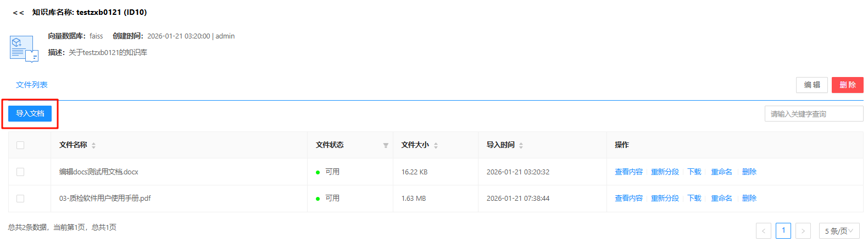Click 下载 link for the docx file
Viewport: 868px width, 247px height.
pyautogui.click(x=694, y=172)
